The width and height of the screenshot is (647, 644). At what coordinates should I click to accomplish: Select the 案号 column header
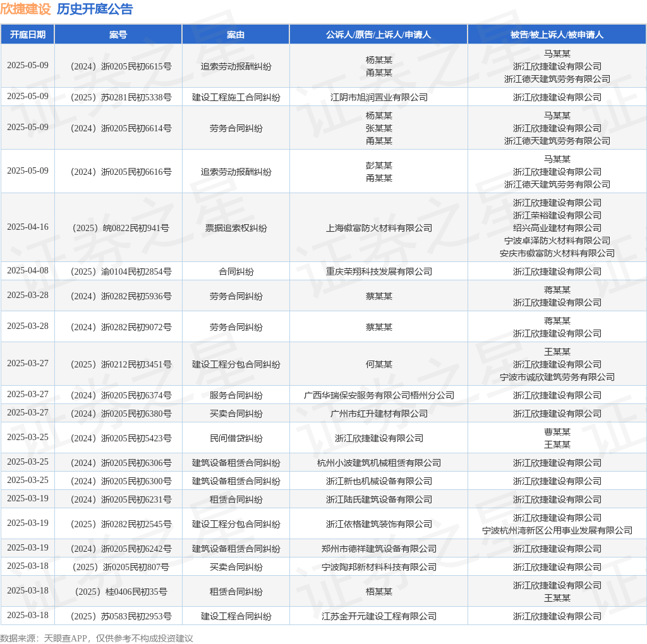[118, 35]
